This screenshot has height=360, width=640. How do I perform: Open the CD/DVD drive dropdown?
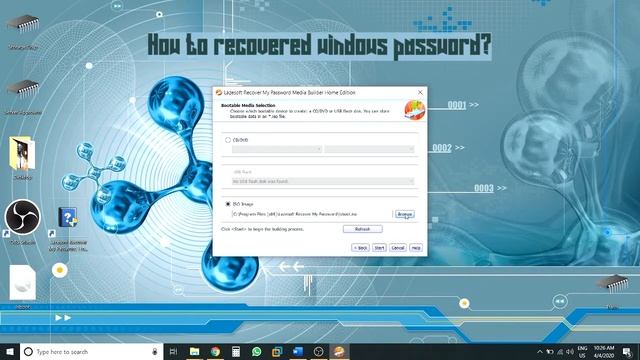pos(277,149)
